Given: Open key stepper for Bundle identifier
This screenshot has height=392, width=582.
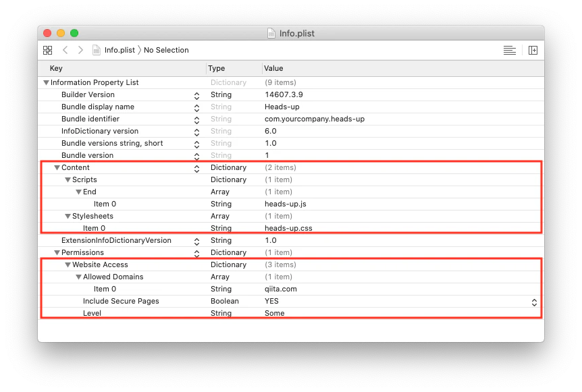Looking at the screenshot, I should click(196, 121).
